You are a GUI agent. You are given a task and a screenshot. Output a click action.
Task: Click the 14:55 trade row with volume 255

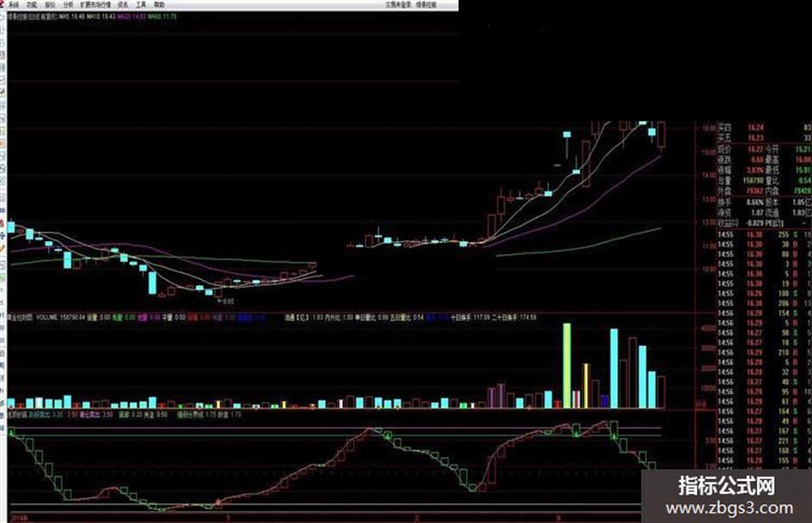tap(764, 234)
